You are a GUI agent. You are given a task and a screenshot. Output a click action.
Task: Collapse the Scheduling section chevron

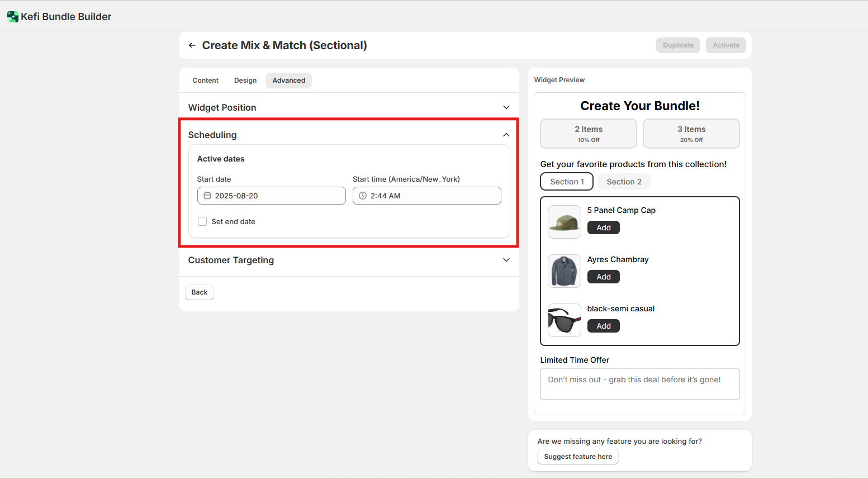[506, 135]
